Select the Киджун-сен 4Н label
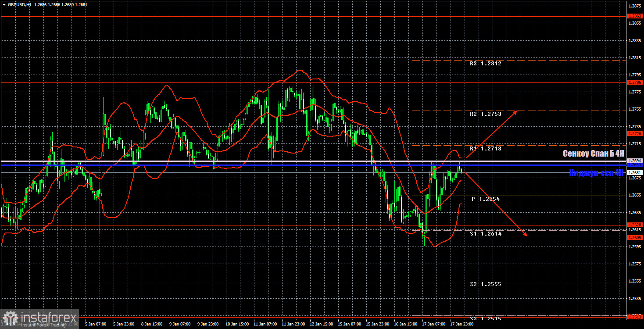Image resolution: width=644 pixels, height=329 pixels. [596, 173]
